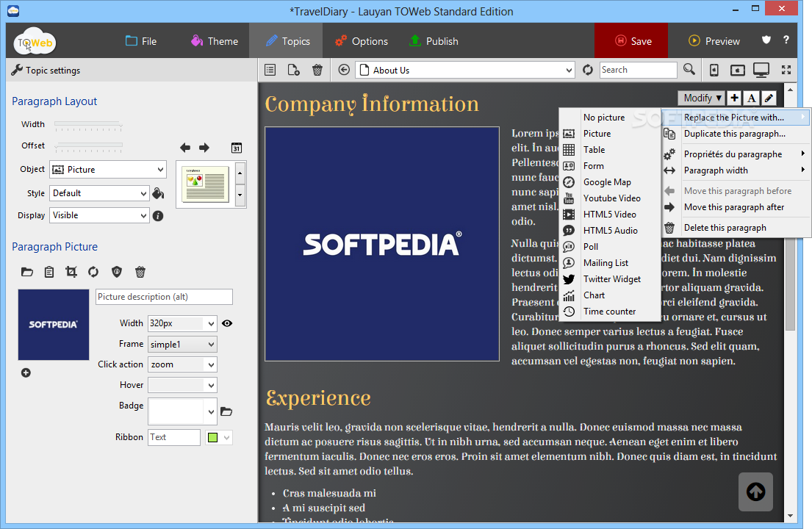Screen dimensions: 812x529
Task: Open help question mark
Action: [786, 40]
